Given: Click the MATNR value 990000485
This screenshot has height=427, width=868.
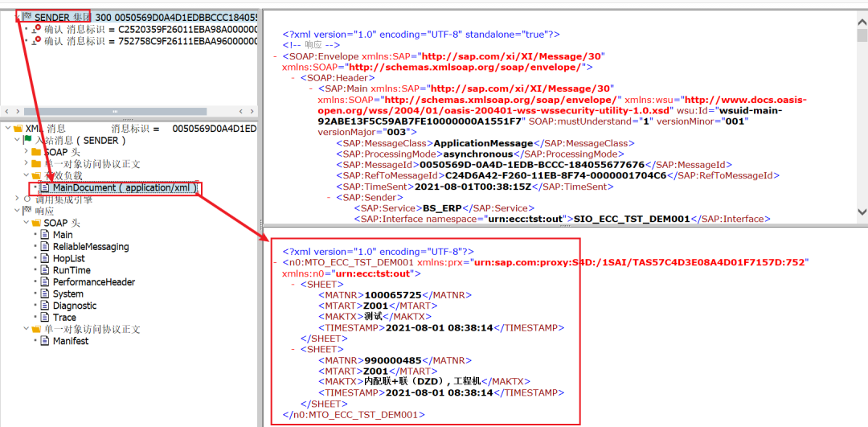Looking at the screenshot, I should click(392, 360).
